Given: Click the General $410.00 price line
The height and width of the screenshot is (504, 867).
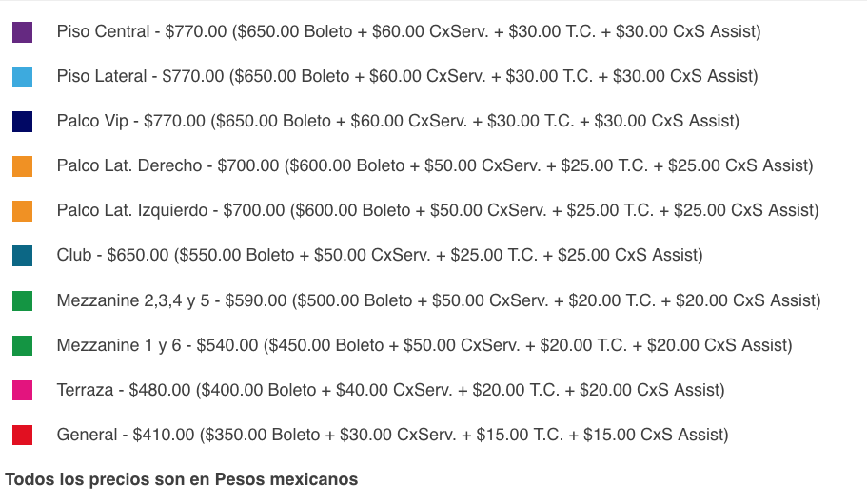Looking at the screenshot, I should click(x=393, y=435).
